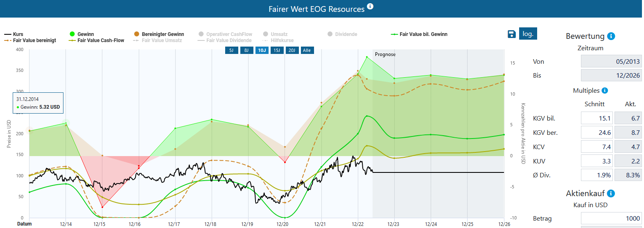This screenshot has height=228, width=644.
Task: Enable Umsatz series in legend
Action: pyautogui.click(x=275, y=34)
